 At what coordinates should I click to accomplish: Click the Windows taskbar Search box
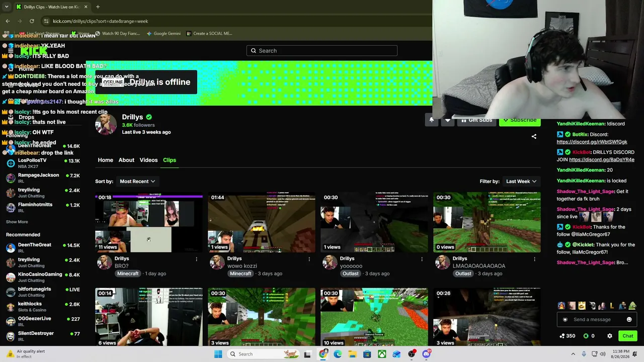coord(263,354)
